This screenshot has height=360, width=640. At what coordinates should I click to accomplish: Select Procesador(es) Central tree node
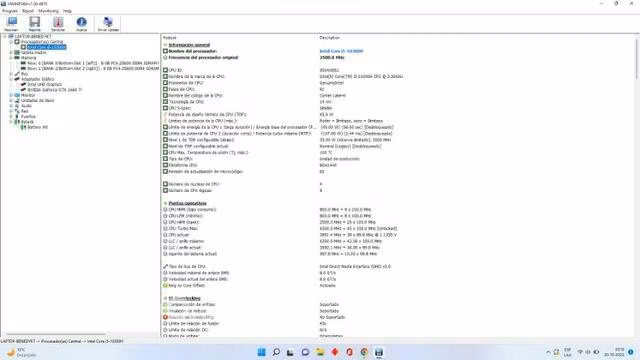click(42, 42)
